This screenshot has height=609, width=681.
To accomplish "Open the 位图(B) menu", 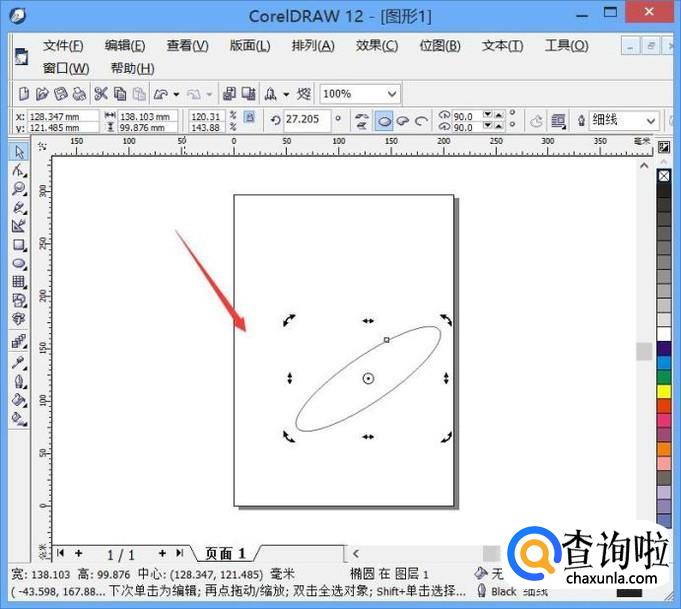I will (x=439, y=46).
